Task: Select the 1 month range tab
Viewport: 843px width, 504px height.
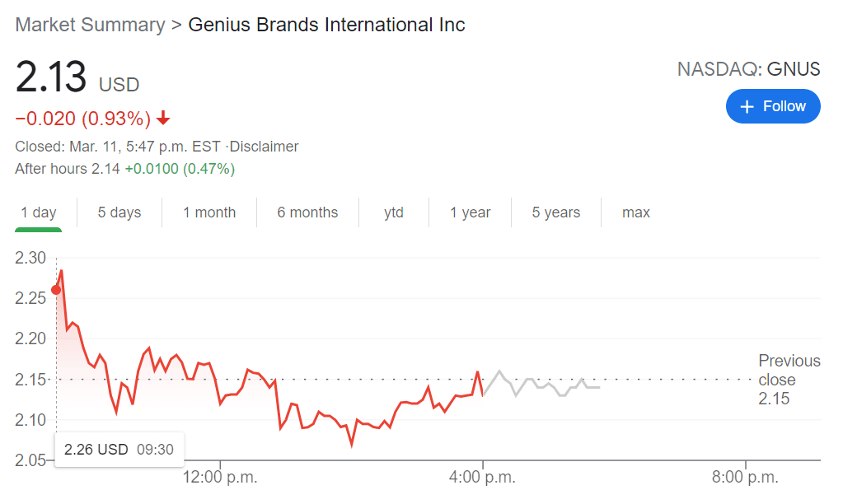Action: point(209,212)
